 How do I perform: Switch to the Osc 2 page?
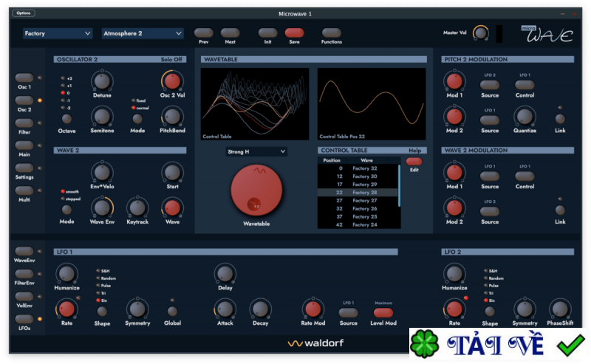point(24,100)
